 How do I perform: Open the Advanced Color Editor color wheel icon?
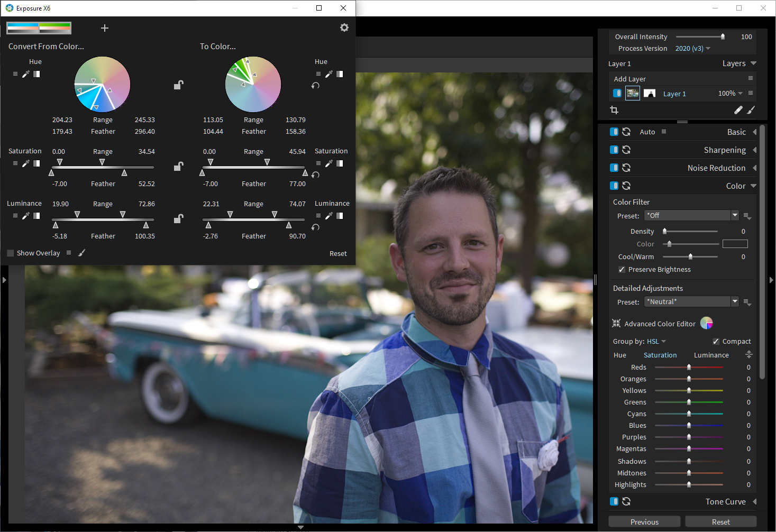[x=706, y=323]
